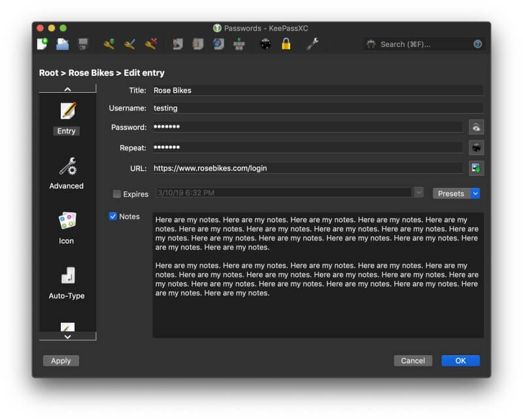Screen dimensions: 523x420
Task: Open Settings with the wrench icon
Action: pyautogui.click(x=312, y=44)
